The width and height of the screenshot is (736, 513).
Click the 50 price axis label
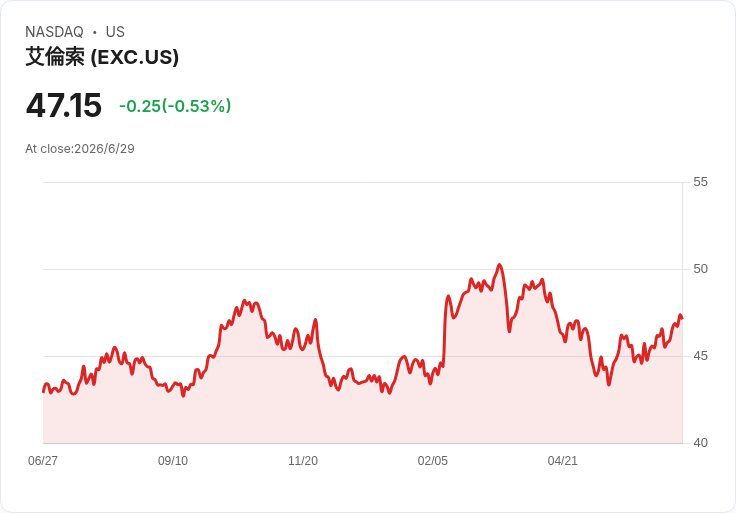pyautogui.click(x=700, y=269)
